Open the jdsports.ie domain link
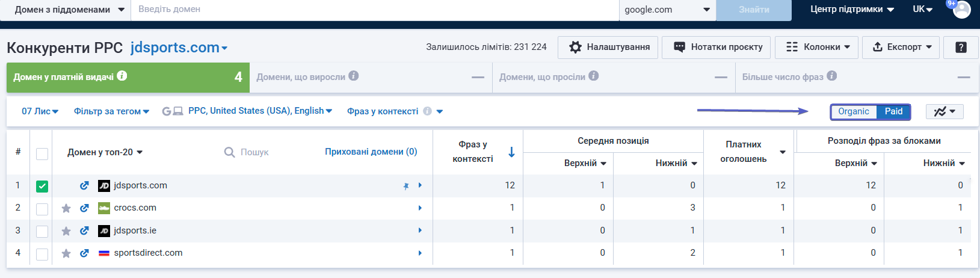The height and width of the screenshot is (278, 980). click(135, 230)
